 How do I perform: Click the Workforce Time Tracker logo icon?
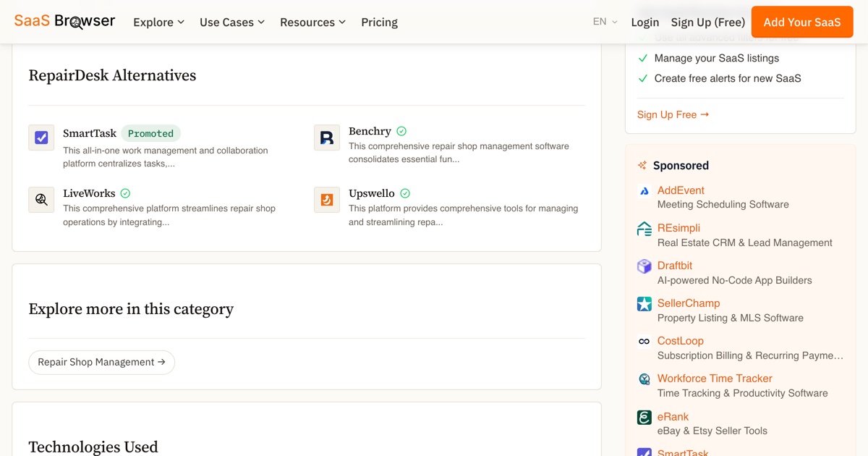[x=644, y=379]
